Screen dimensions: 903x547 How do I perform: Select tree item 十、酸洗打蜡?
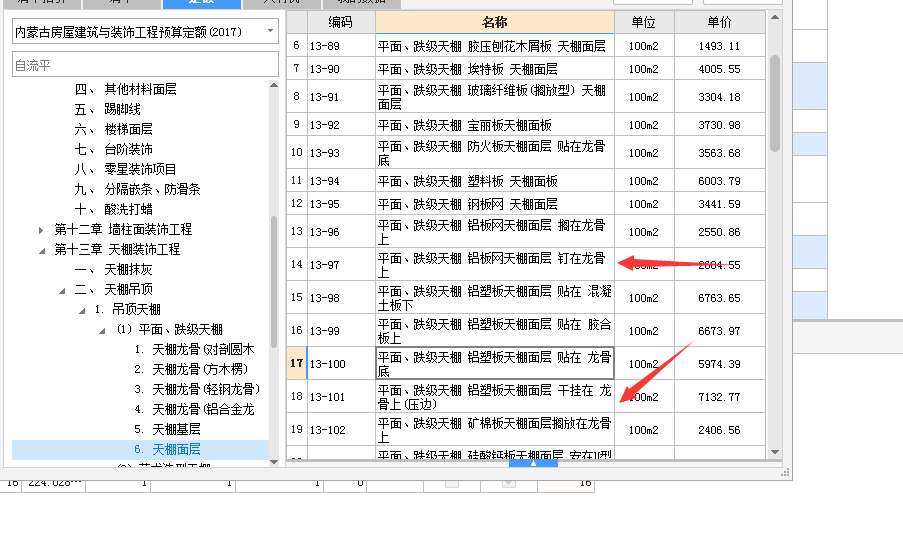[x=113, y=210]
